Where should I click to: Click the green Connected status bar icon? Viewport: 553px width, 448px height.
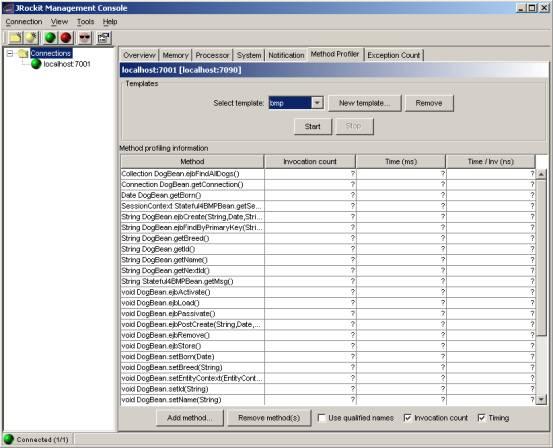pyautogui.click(x=8, y=439)
